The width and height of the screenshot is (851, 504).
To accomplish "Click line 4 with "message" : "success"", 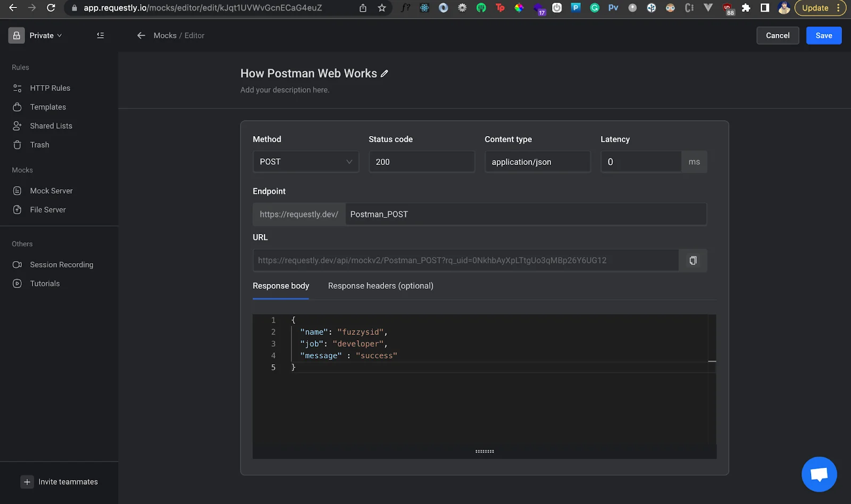I will pyautogui.click(x=348, y=356).
